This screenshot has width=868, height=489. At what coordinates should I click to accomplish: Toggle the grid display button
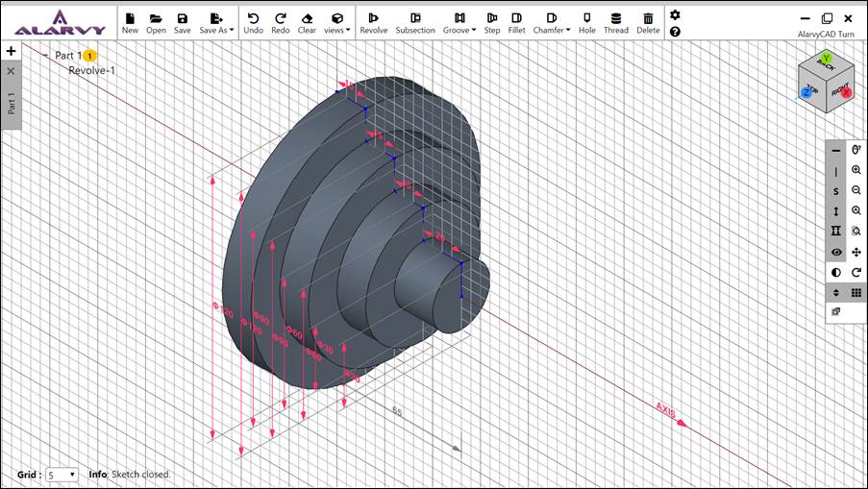tap(856, 293)
